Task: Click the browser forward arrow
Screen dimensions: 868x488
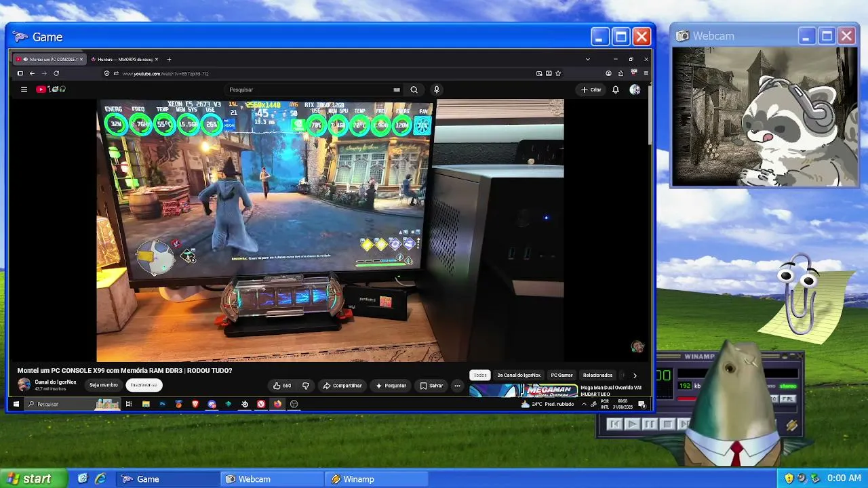Action: [44, 73]
